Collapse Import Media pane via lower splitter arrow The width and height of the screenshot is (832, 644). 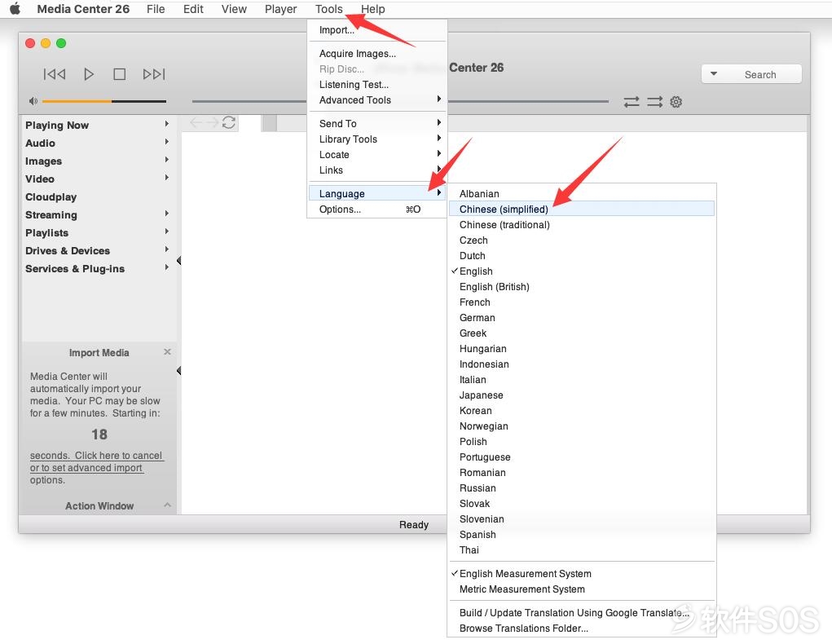pyautogui.click(x=178, y=371)
